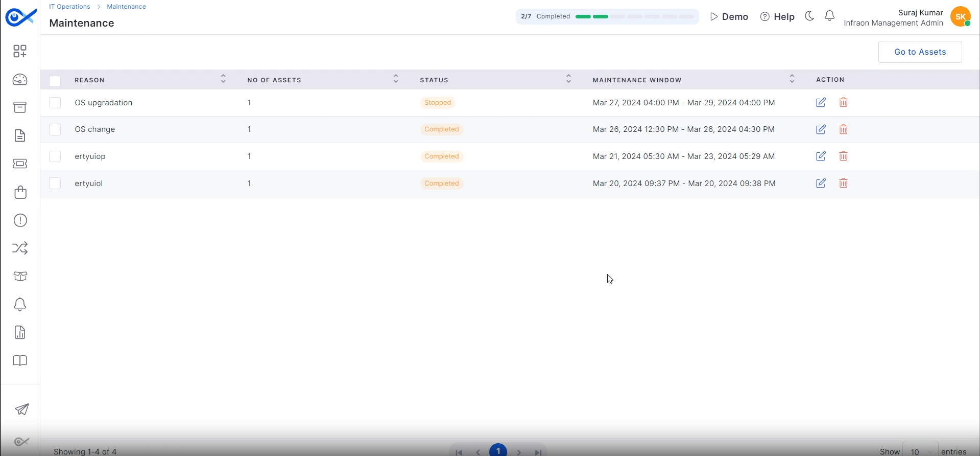Click IT Operations breadcrumb link
This screenshot has width=980, height=456.
(x=69, y=7)
